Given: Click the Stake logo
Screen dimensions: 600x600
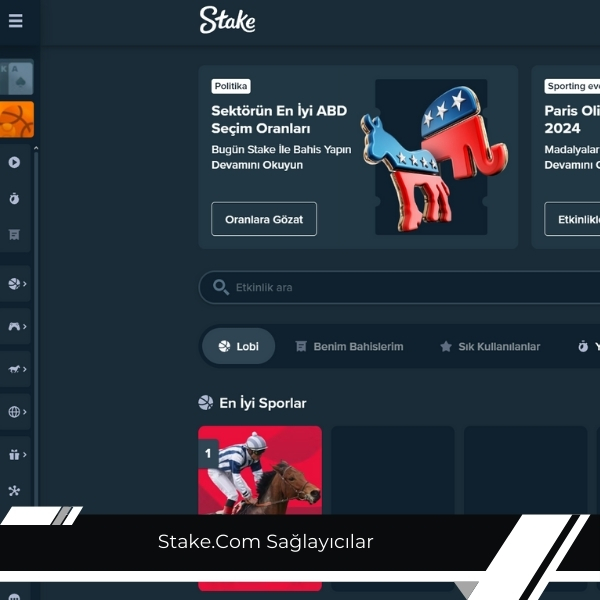Looking at the screenshot, I should (227, 20).
